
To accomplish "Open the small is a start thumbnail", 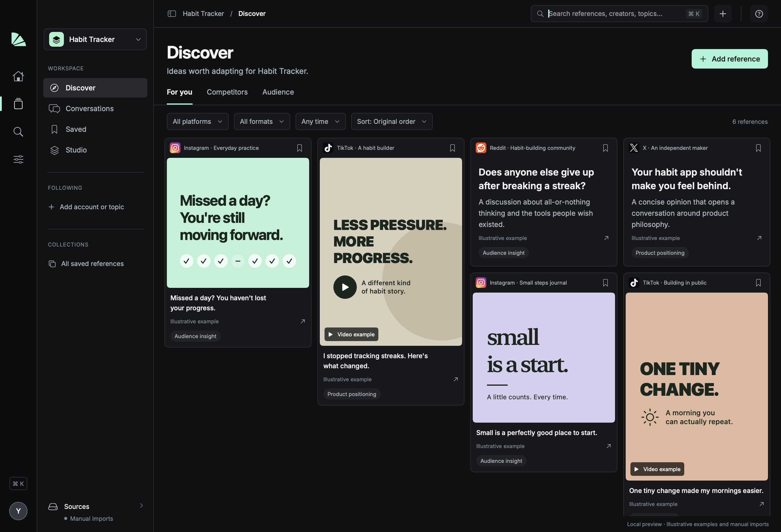I will (x=544, y=357).
